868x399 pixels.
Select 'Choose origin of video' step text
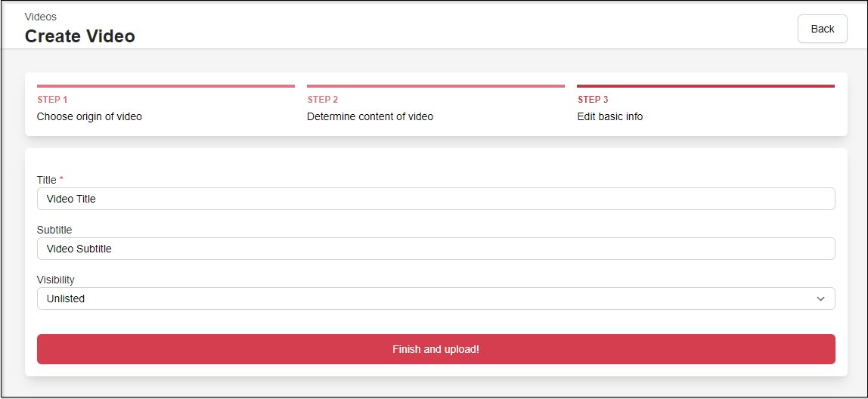tap(89, 116)
